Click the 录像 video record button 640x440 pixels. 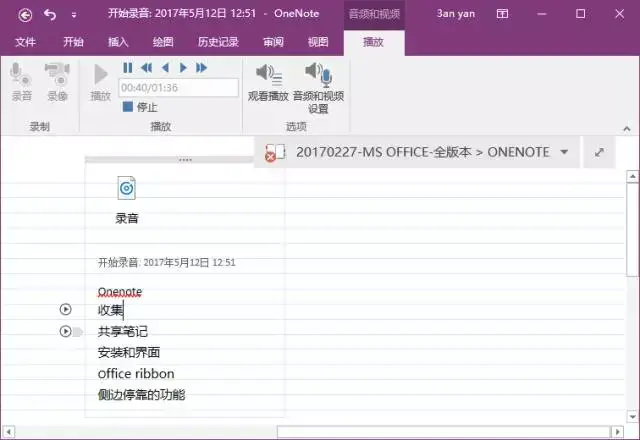[x=58, y=82]
